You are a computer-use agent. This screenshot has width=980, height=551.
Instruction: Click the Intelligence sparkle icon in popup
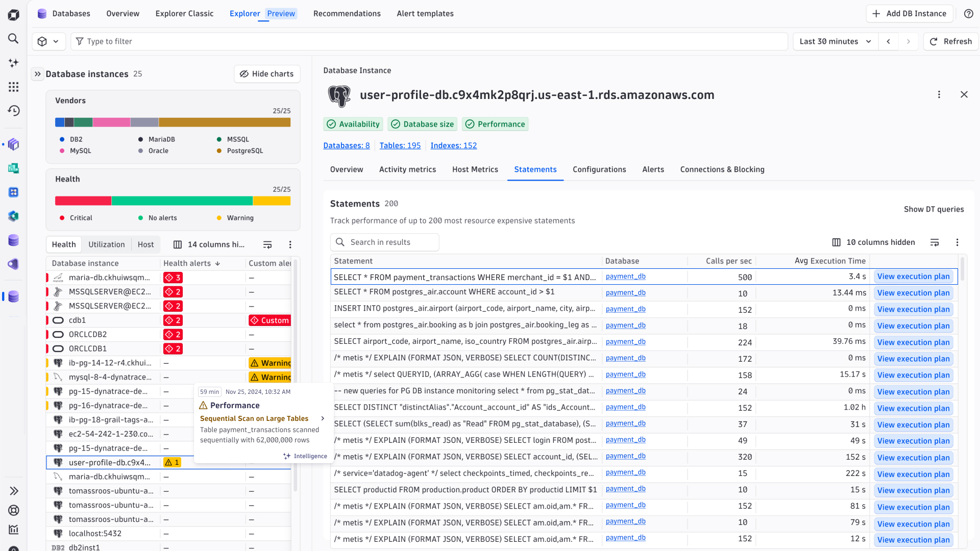pos(287,456)
